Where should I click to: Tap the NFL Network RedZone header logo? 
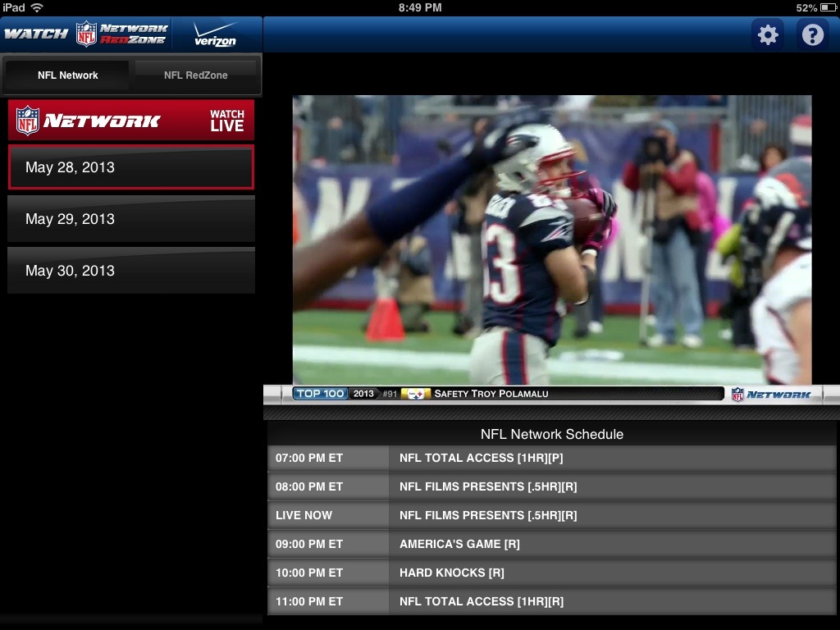[x=121, y=34]
